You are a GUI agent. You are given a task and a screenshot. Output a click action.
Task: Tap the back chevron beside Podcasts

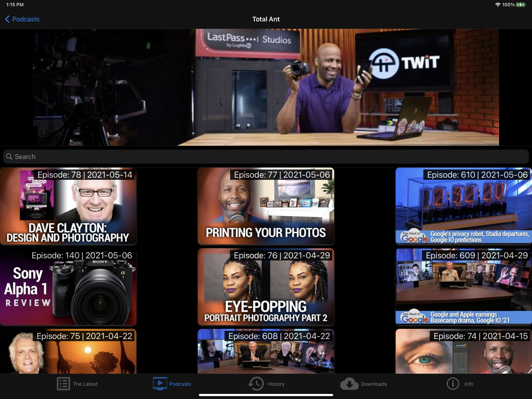(7, 19)
